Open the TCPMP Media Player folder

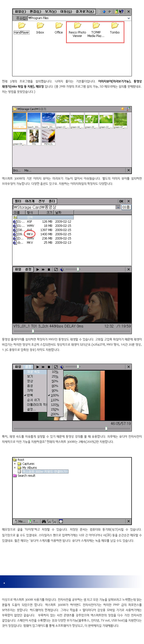[96, 30]
